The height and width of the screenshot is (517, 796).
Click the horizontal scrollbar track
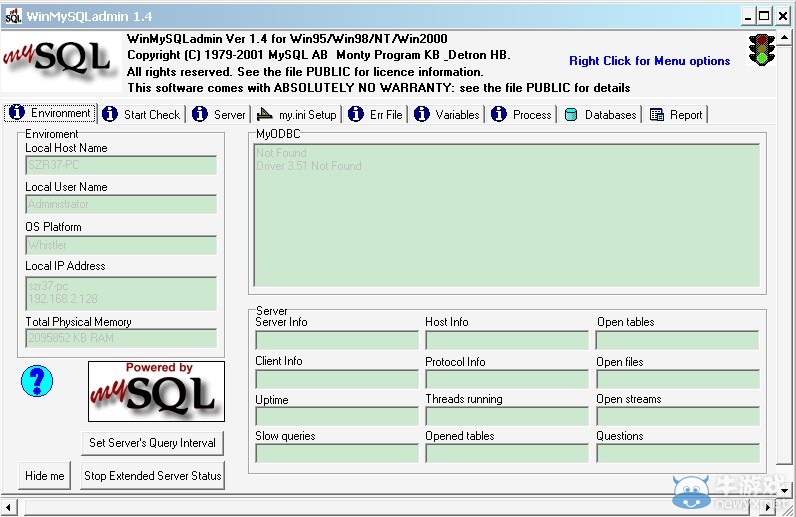(391, 507)
